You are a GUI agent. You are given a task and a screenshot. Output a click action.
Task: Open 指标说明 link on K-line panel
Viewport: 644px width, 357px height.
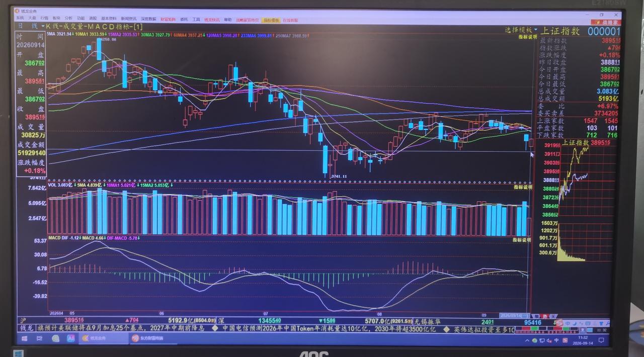(x=528, y=37)
